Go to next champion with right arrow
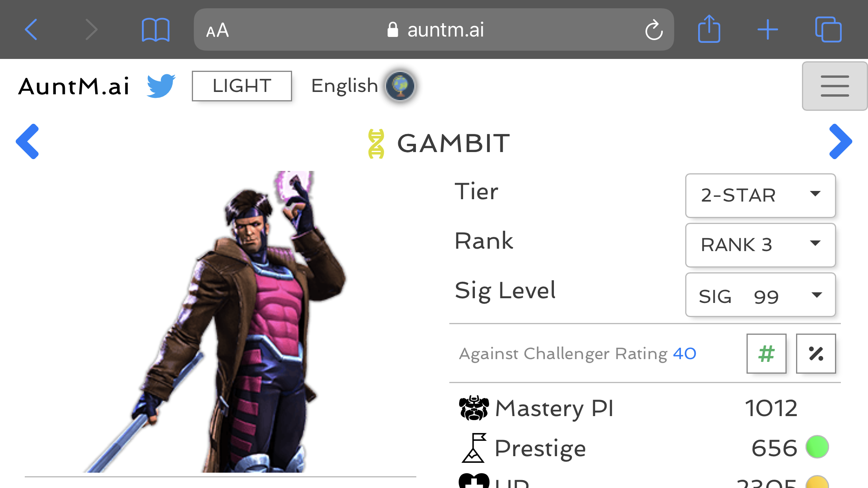This screenshot has height=488, width=868. 840,141
